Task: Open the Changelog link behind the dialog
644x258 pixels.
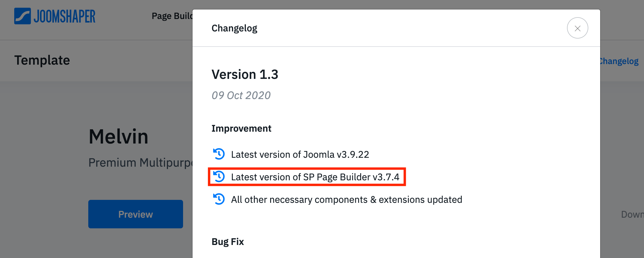Action: coord(619,61)
